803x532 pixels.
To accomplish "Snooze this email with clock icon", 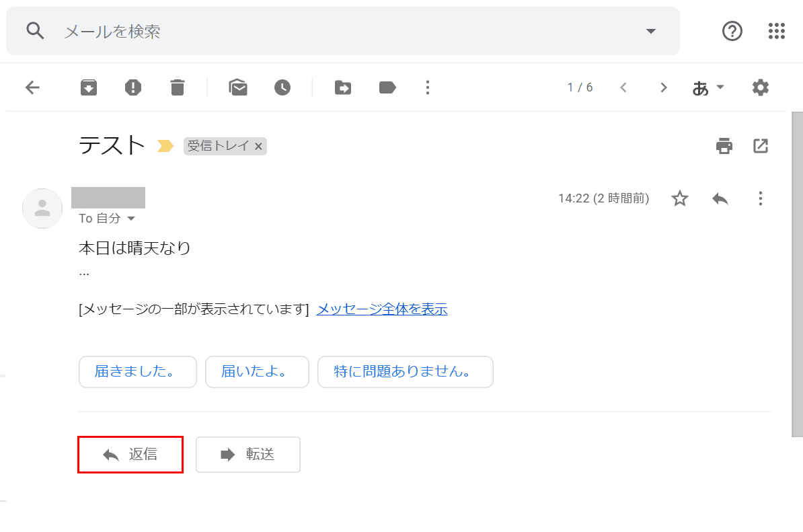I will coord(282,87).
